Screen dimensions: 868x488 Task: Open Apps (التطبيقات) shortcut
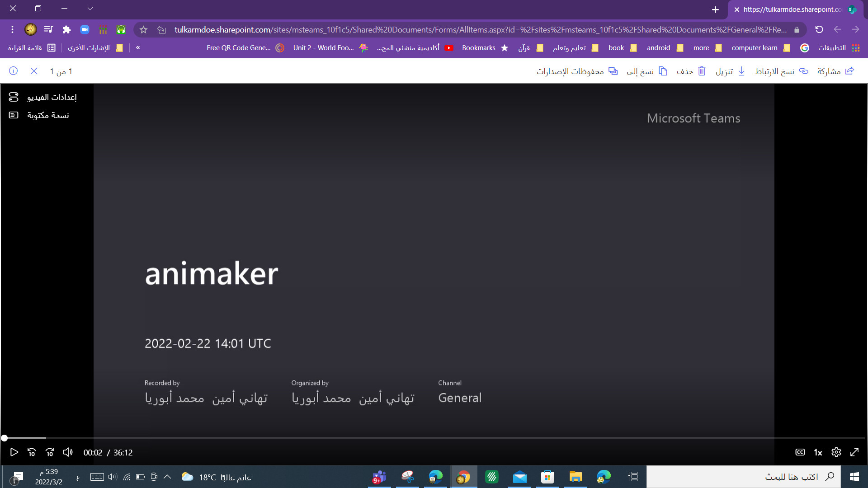[839, 48]
